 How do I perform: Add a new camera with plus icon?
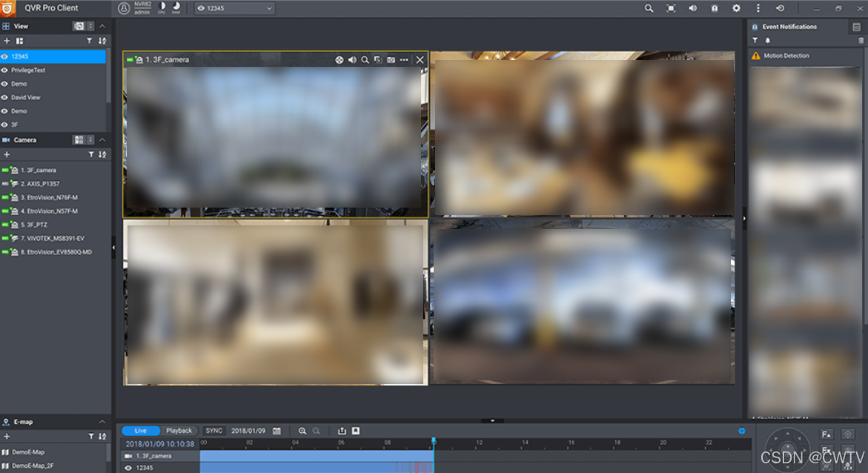(7, 154)
